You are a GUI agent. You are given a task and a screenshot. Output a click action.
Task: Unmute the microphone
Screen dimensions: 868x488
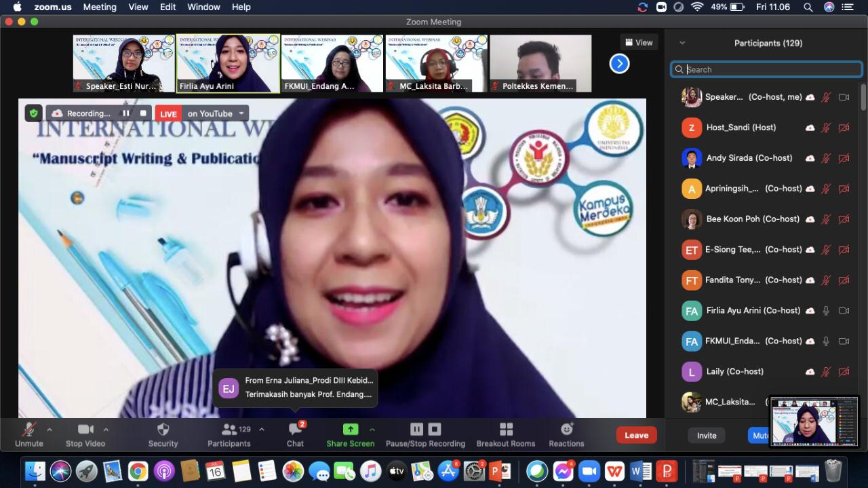28,434
